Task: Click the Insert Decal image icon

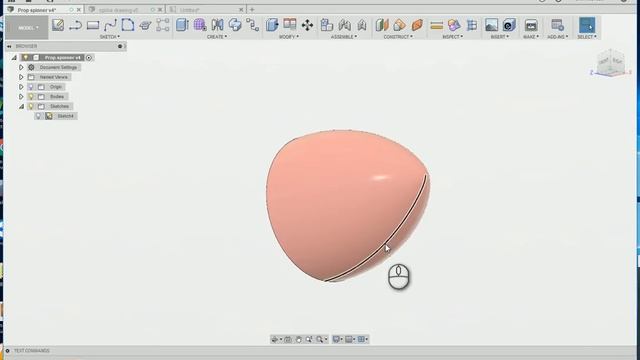Action: [x=491, y=25]
